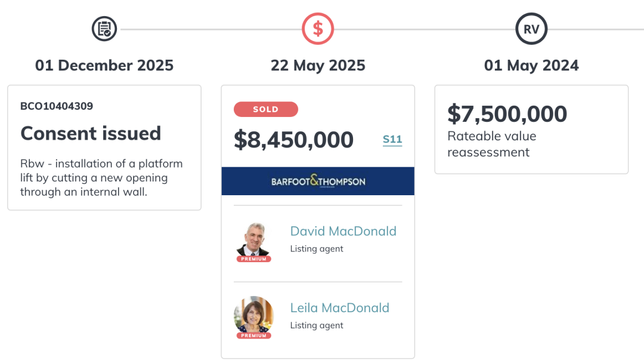Select the 01 May 2024 date heading
The image size is (644, 363).
[531, 65]
